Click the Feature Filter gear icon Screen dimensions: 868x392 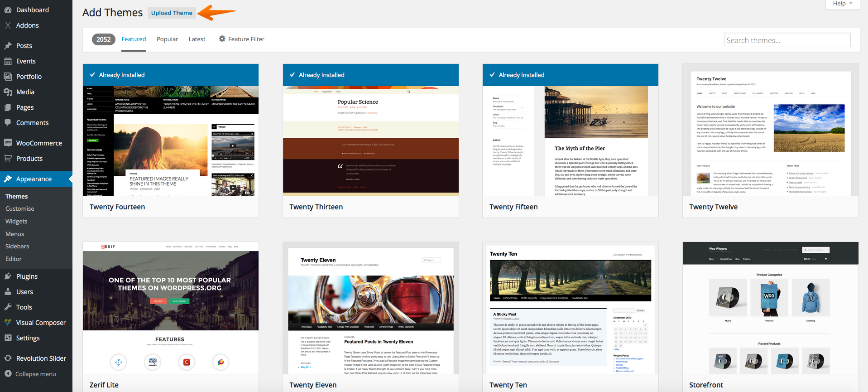pyautogui.click(x=222, y=39)
